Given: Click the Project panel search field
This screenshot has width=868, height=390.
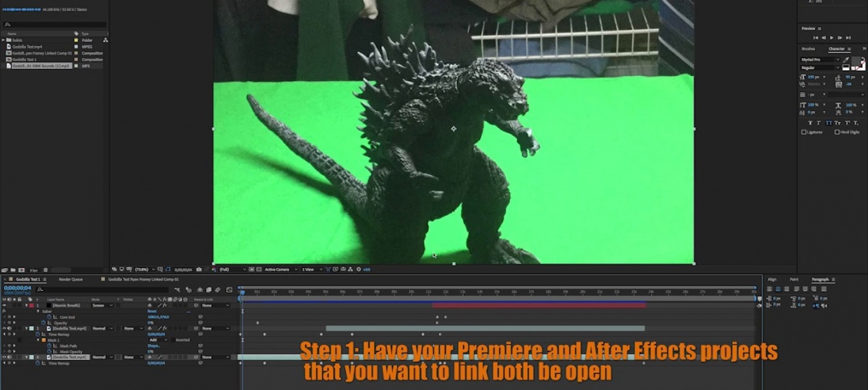Looking at the screenshot, I should point(55,25).
